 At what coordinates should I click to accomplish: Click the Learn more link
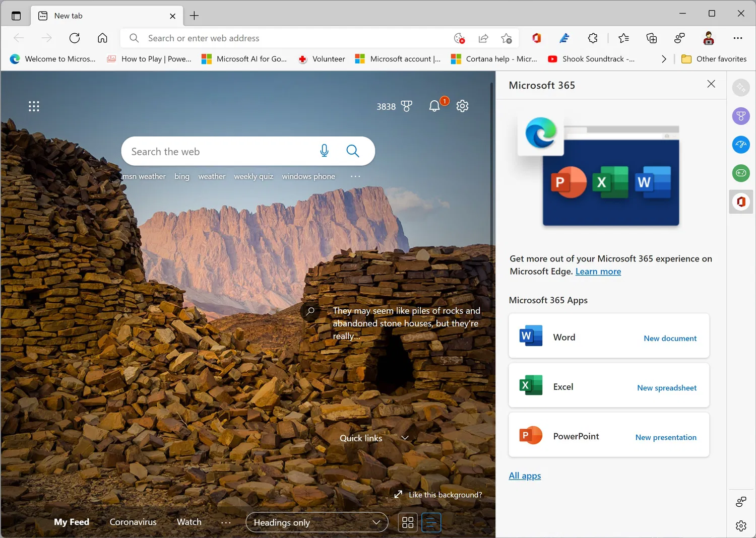click(598, 272)
